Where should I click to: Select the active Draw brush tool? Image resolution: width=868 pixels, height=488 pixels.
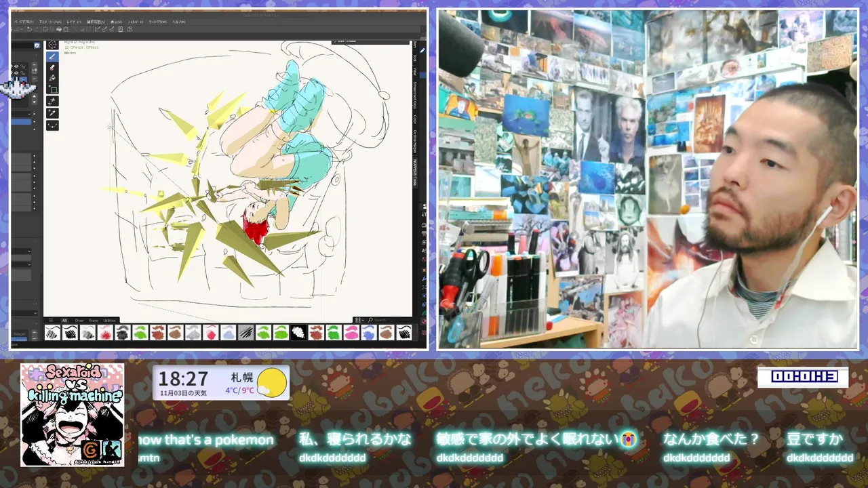pyautogui.click(x=52, y=57)
